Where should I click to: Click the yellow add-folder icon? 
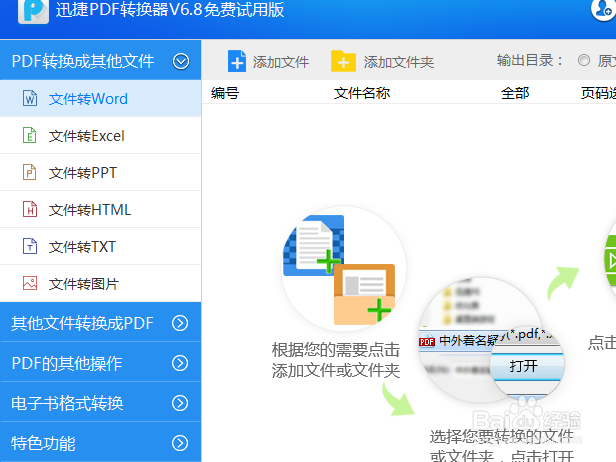(x=343, y=61)
